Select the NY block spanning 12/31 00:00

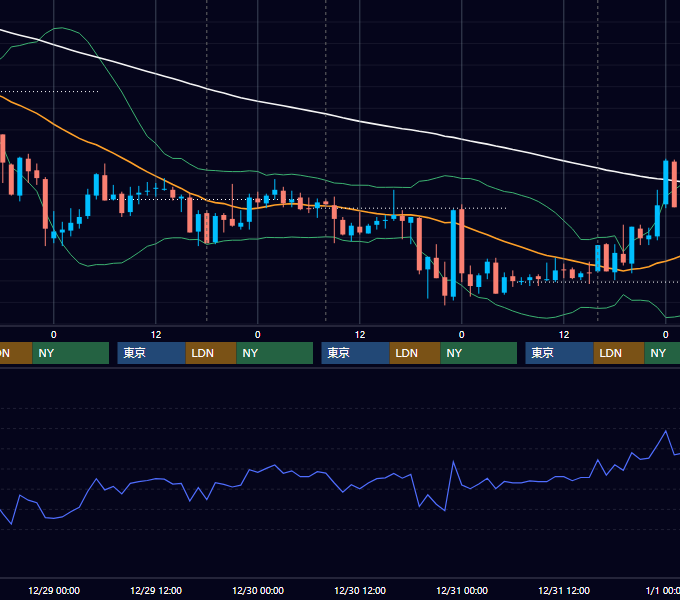click(478, 353)
